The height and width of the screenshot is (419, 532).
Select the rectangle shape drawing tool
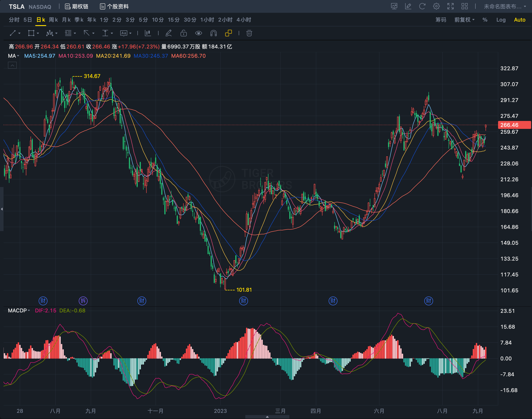[x=31, y=33]
